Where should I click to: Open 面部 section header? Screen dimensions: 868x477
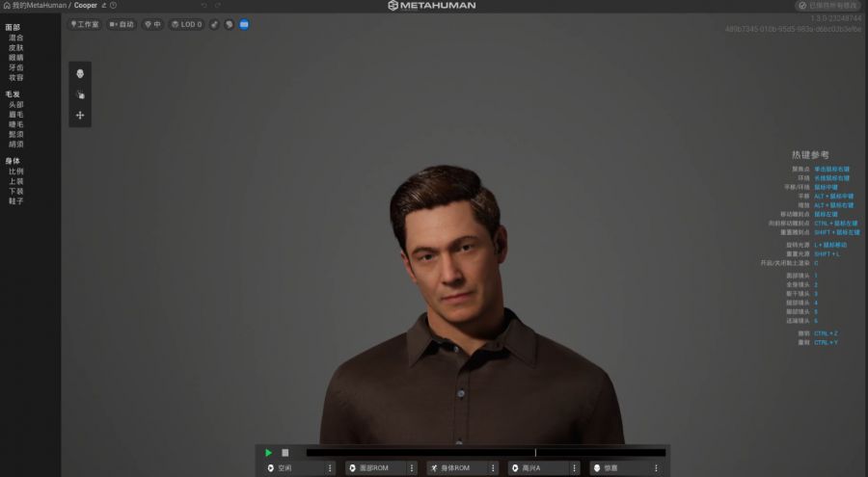coord(13,27)
